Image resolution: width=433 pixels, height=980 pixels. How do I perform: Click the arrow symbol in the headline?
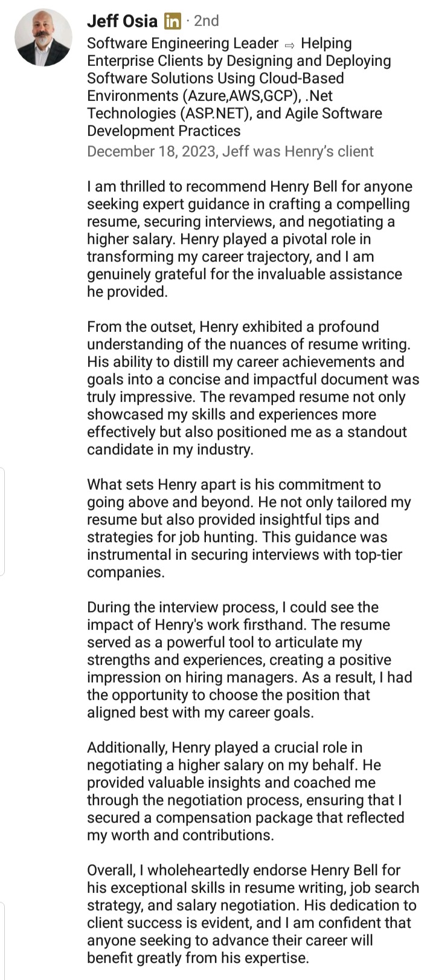click(x=289, y=44)
